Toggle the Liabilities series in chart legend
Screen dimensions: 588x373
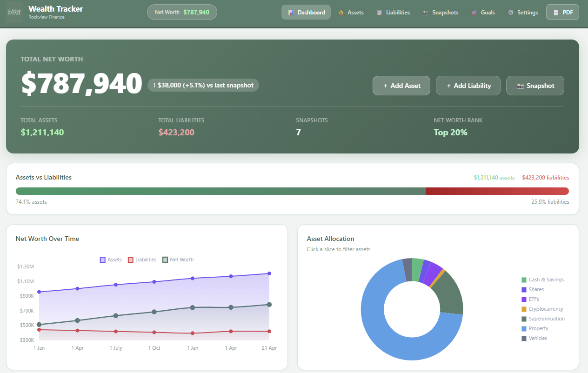click(142, 260)
